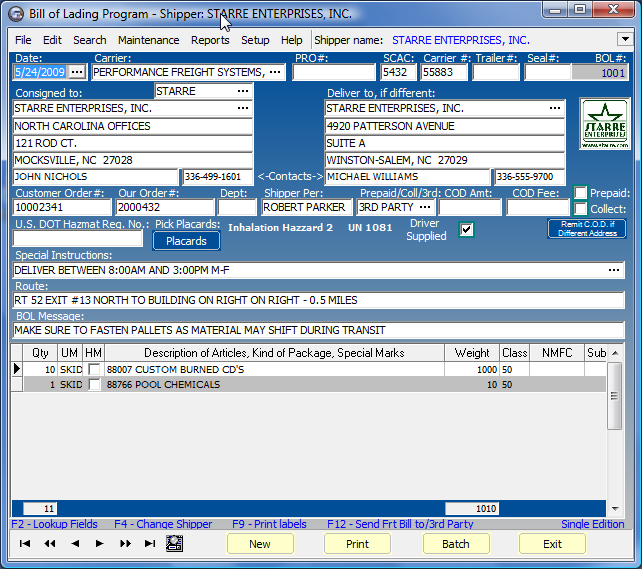Enable HM checkbox for Custom Burned CD's row

(94, 370)
